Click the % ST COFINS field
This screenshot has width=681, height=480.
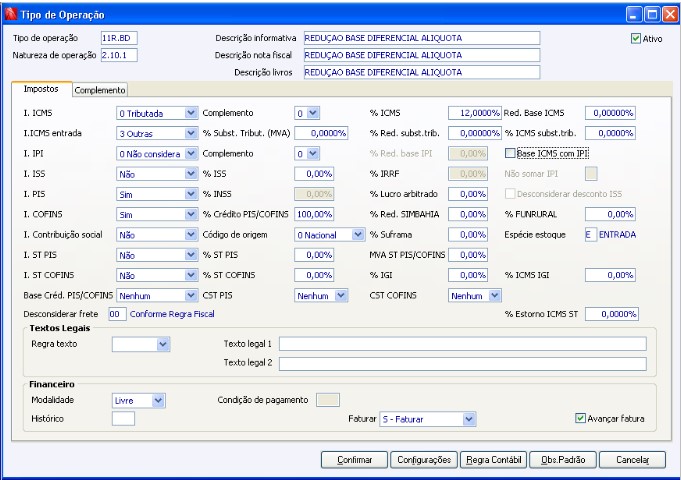pyautogui.click(x=314, y=275)
